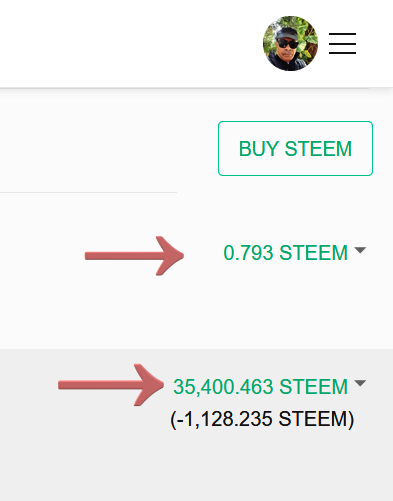393x501 pixels.
Task: Expand the 0.793 STEEM balance dropdown
Action: click(294, 252)
